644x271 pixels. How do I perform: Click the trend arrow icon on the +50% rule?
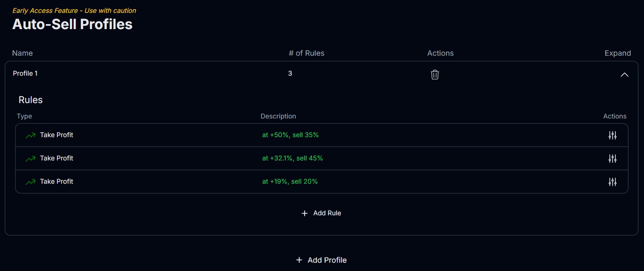coord(30,135)
